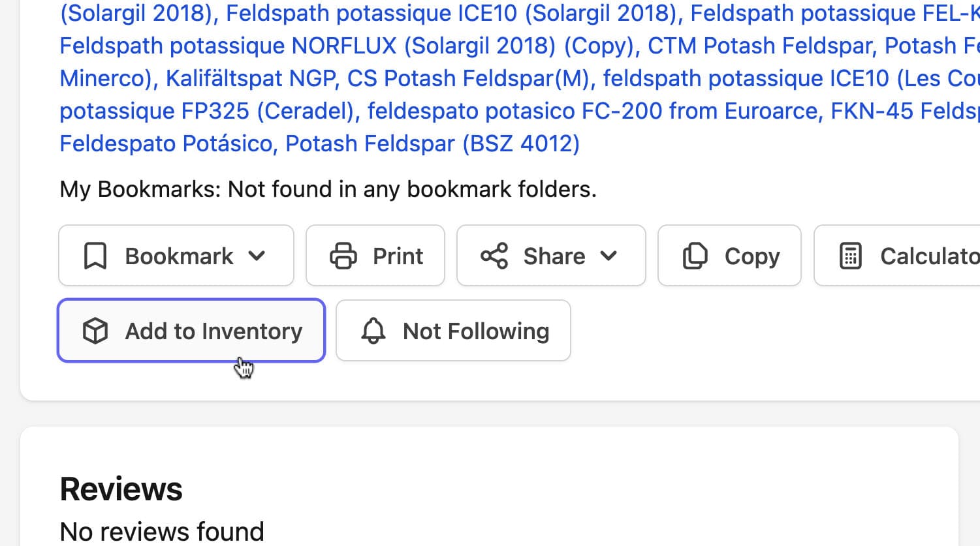Image resolution: width=980 pixels, height=546 pixels.
Task: Open Potash Feldspar (BSZ 4012) link
Action: tap(432, 144)
